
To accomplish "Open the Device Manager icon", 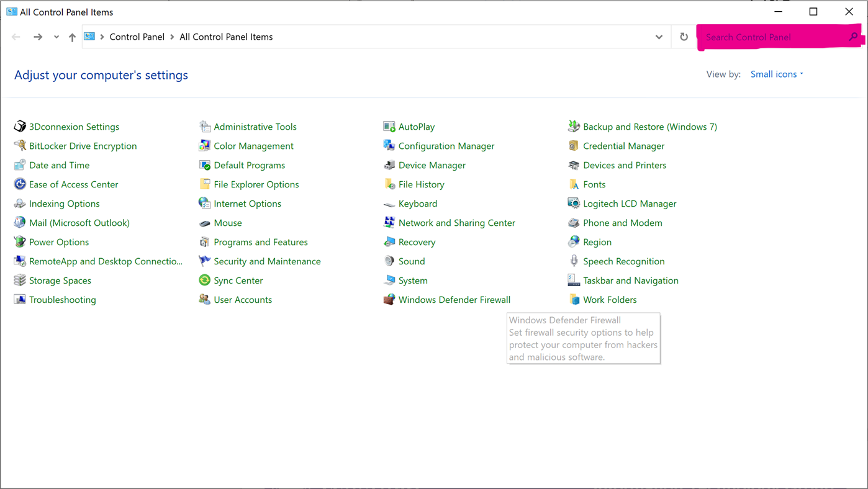I will tap(389, 165).
